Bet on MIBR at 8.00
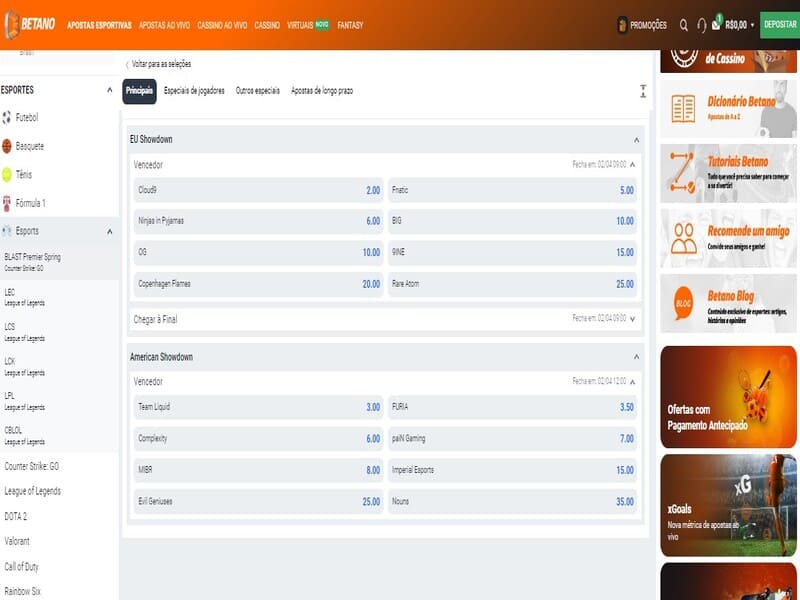This screenshot has width=800, height=600. (x=258, y=470)
